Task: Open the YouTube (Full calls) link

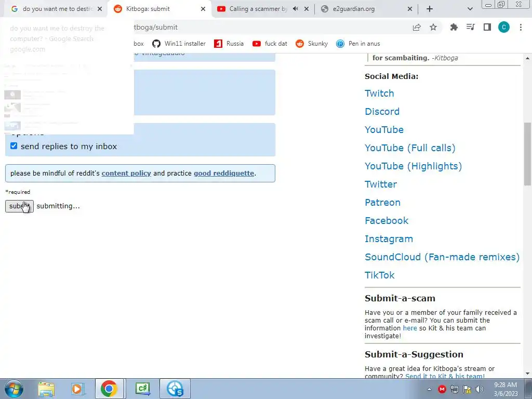Action: click(410, 148)
